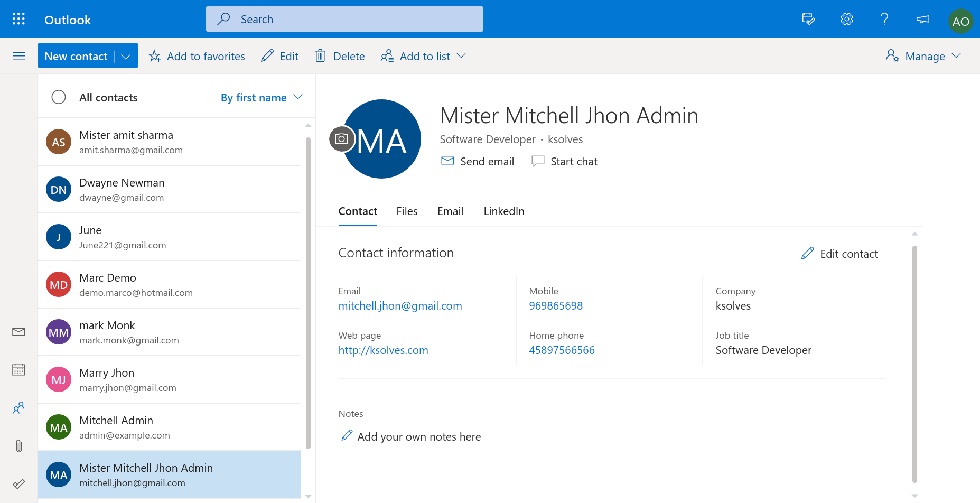Select Mister Mitchell Jhon Admin list row

tap(170, 475)
